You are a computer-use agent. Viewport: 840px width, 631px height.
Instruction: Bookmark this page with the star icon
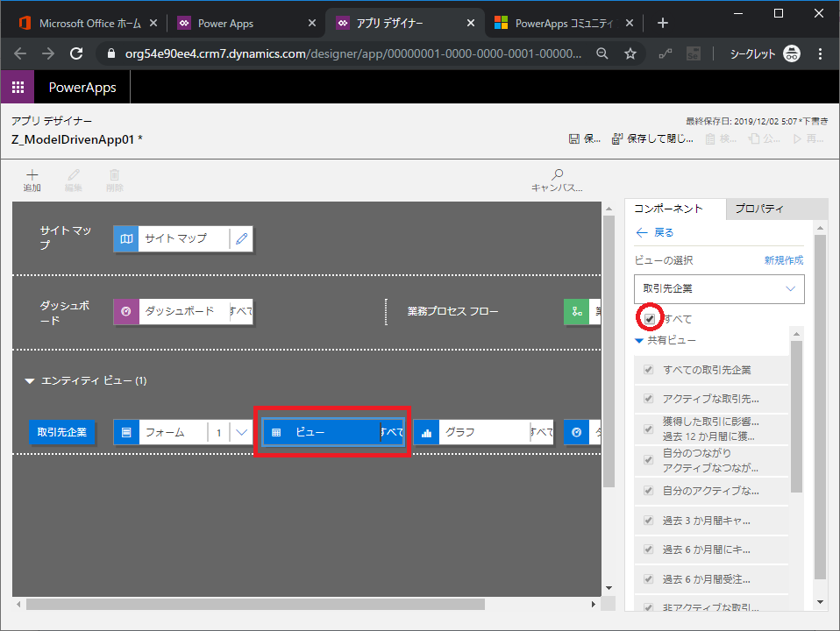pyautogui.click(x=630, y=53)
